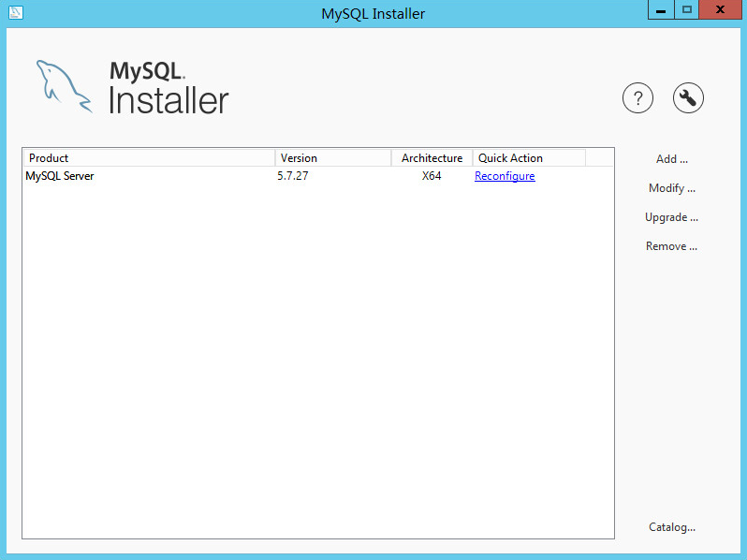Open the help question mark icon
The image size is (747, 560).
point(637,98)
